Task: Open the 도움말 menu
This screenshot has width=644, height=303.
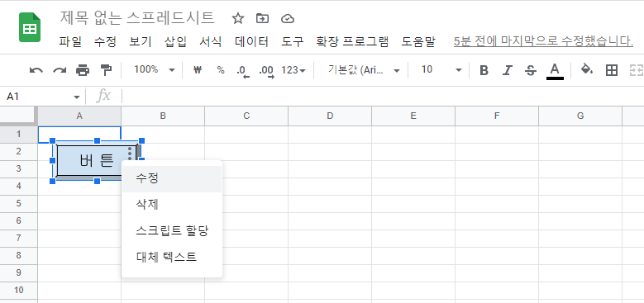Action: point(418,41)
